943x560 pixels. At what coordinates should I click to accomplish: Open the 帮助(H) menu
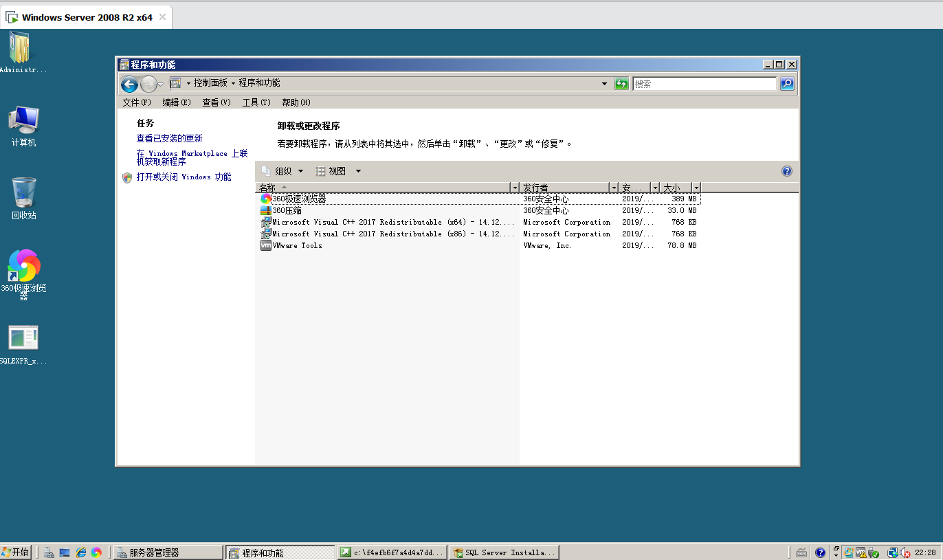[296, 102]
